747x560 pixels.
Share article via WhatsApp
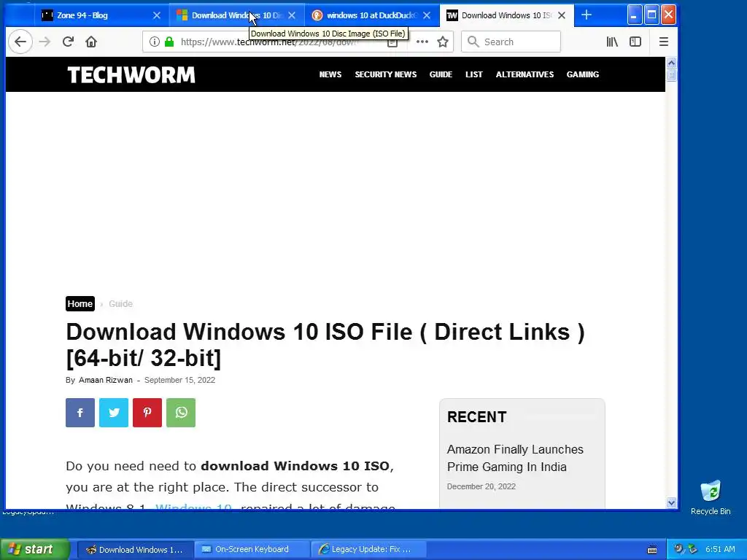[181, 413]
